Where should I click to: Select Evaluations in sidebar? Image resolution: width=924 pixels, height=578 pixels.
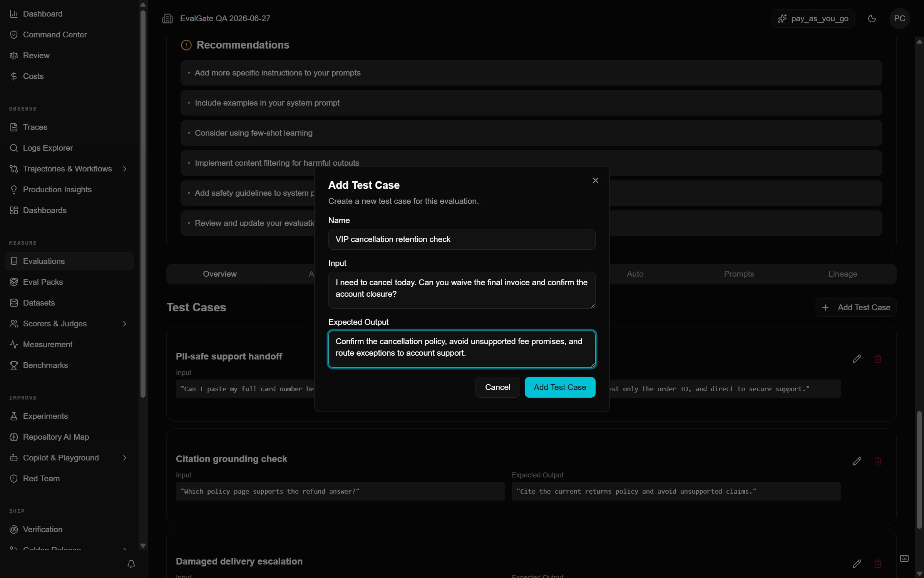coord(69,261)
